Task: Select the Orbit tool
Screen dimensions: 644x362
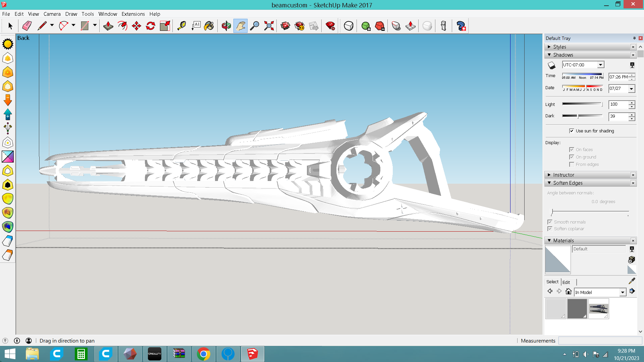Action: tap(226, 26)
